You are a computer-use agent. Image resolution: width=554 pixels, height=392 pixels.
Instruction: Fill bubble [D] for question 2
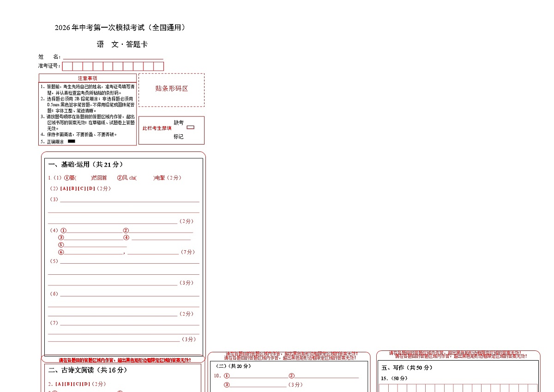(85, 384)
